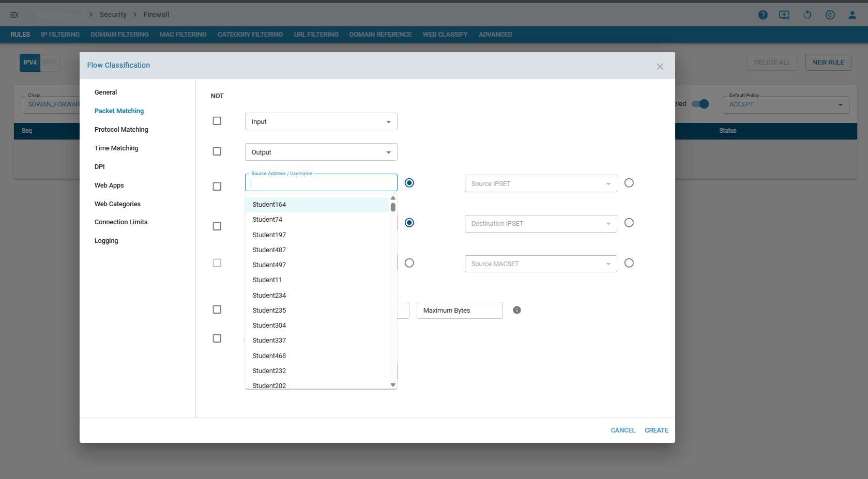The height and width of the screenshot is (479, 868).
Task: Select the Source MACSET radio button
Action: tap(629, 263)
